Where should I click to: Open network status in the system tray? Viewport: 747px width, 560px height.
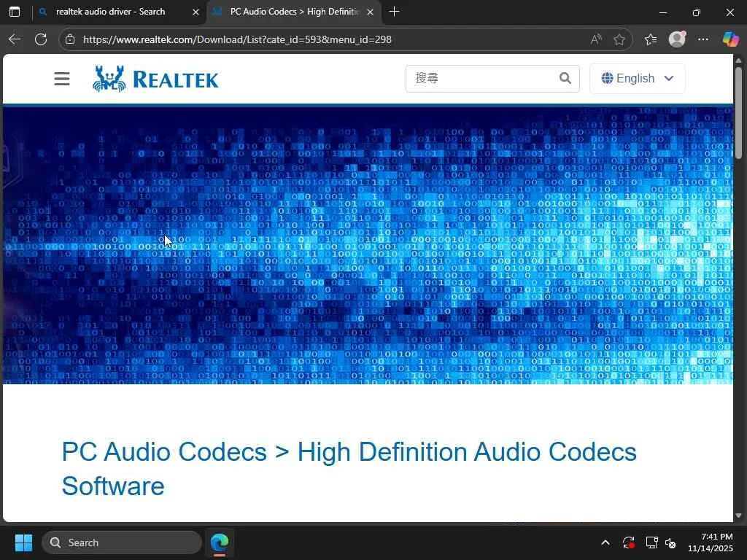point(651,542)
